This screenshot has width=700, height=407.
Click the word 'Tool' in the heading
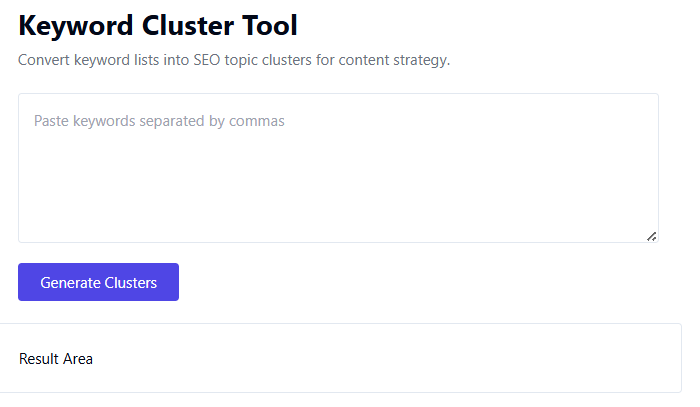[x=270, y=25]
